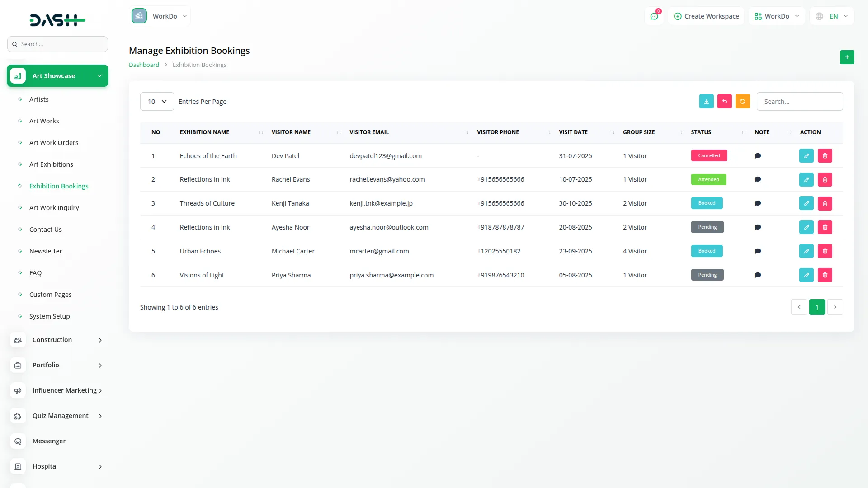
Task: Delete Rachel Evans's booking
Action: pos(825,180)
